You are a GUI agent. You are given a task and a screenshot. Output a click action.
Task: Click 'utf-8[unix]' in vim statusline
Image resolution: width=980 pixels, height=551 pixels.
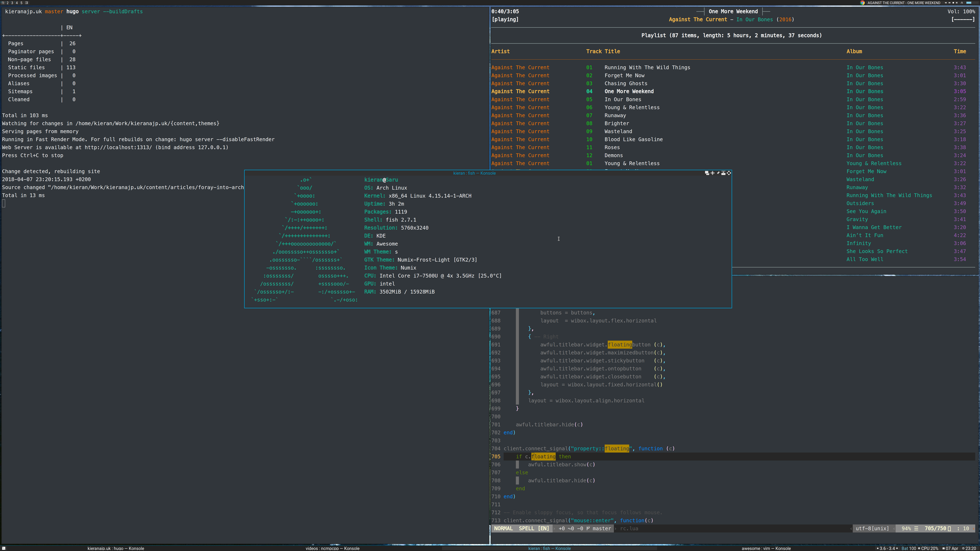pos(872,529)
